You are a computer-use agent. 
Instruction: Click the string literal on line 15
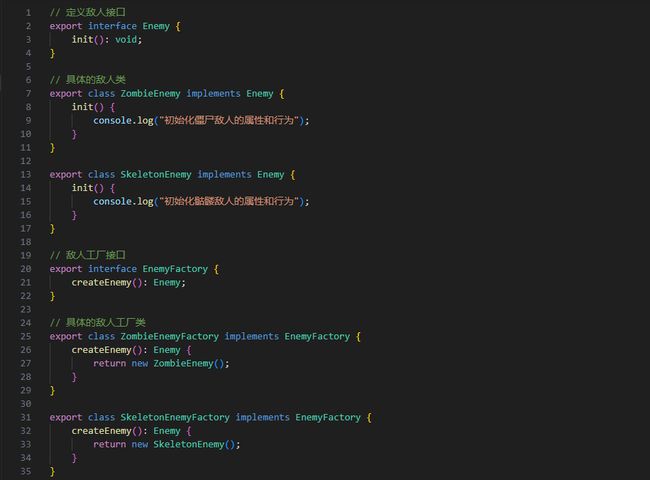229,201
